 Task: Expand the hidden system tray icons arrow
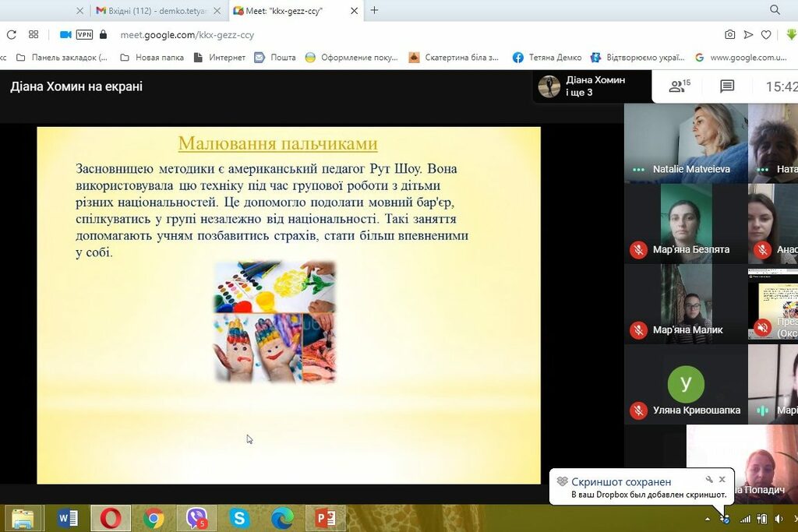(x=708, y=519)
